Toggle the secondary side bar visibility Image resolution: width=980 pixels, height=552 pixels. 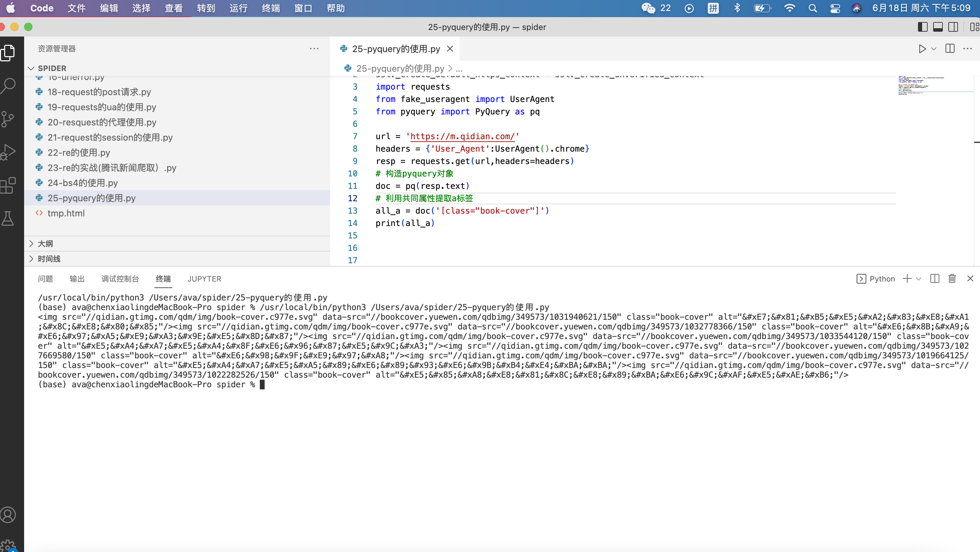(x=953, y=27)
